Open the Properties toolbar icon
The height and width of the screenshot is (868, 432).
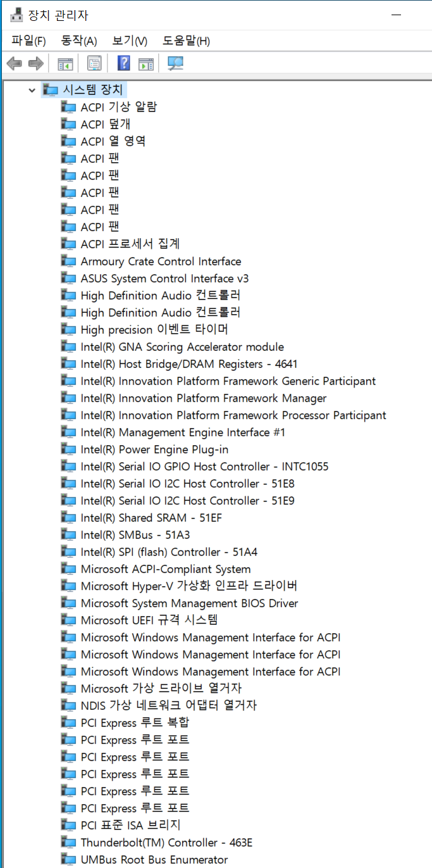click(94, 63)
